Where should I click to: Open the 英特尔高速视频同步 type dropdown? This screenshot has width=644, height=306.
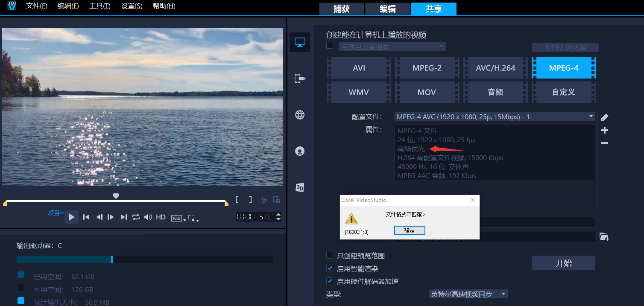click(x=468, y=294)
